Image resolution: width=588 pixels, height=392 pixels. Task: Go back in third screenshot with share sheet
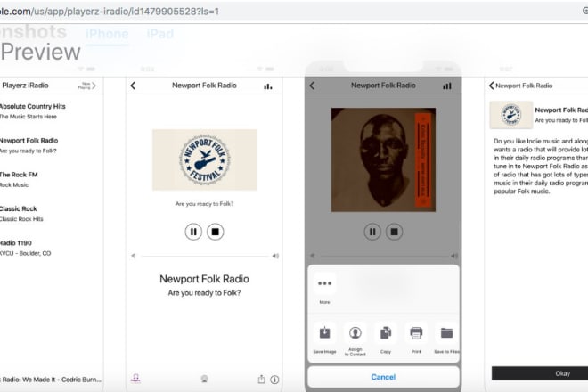click(x=312, y=86)
